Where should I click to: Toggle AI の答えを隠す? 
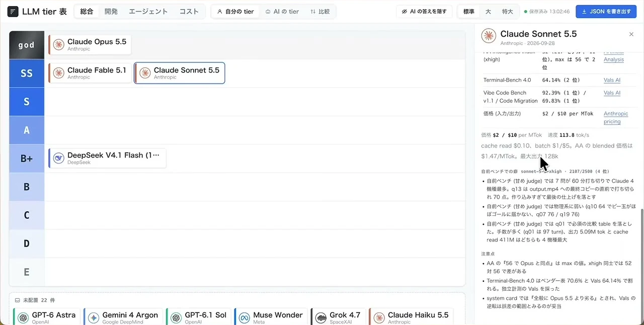pyautogui.click(x=424, y=12)
